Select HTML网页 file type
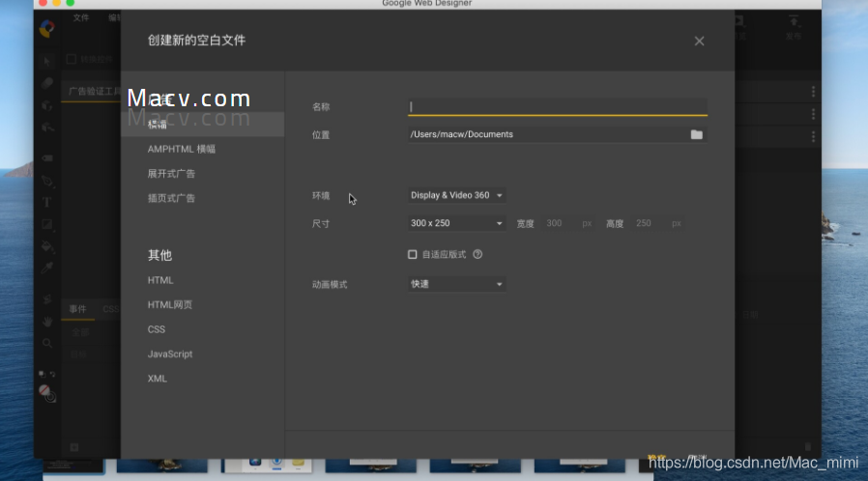The height and width of the screenshot is (481, 868). pyautogui.click(x=170, y=304)
